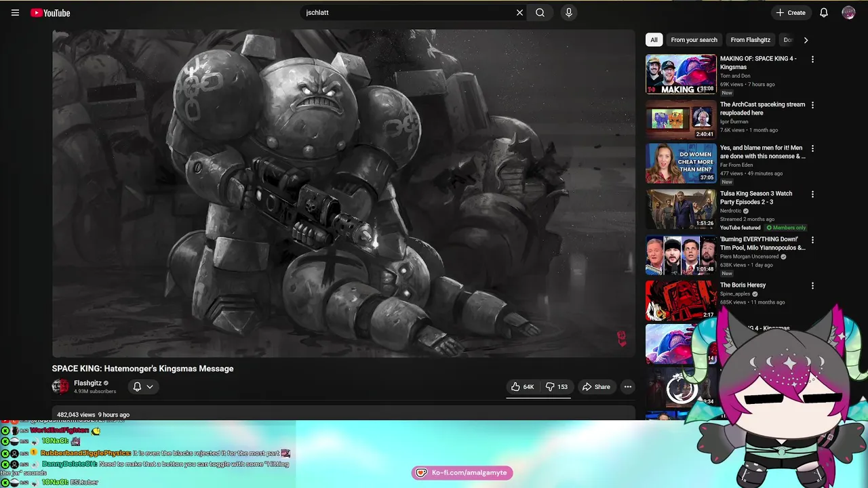Open options for 'Yes, and blame men' video
Screen dimensions: 868x488
tap(812, 148)
